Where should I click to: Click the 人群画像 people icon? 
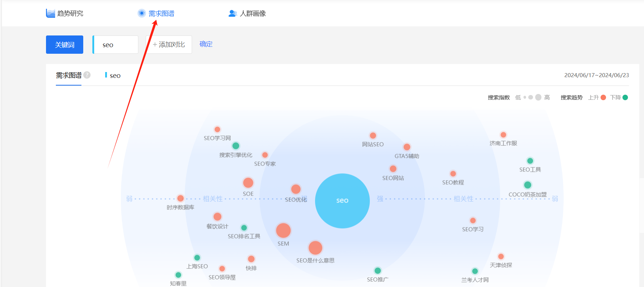coord(233,14)
